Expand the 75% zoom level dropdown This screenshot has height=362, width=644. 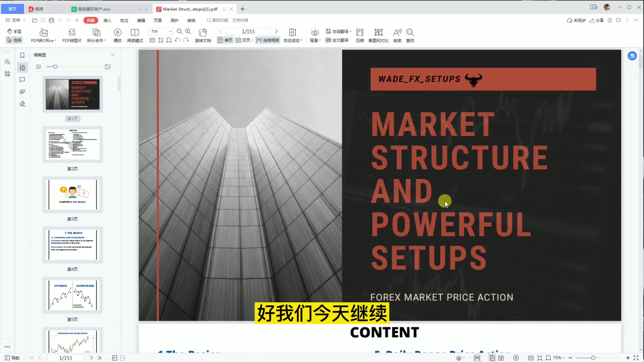tap(170, 31)
